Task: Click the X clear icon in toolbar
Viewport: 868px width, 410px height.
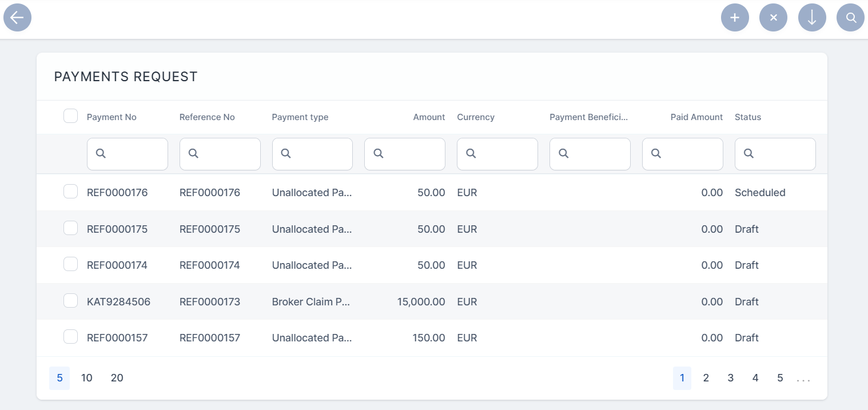Action: click(773, 18)
